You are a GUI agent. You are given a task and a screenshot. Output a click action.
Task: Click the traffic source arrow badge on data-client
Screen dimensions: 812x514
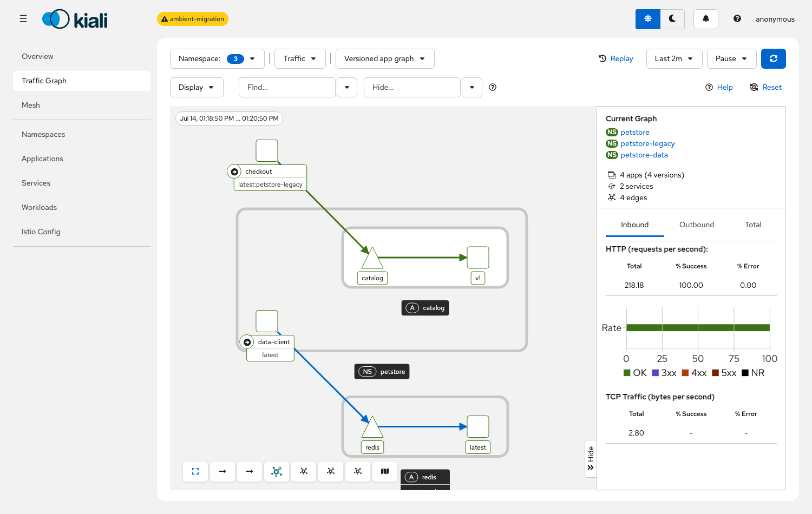pyautogui.click(x=247, y=342)
